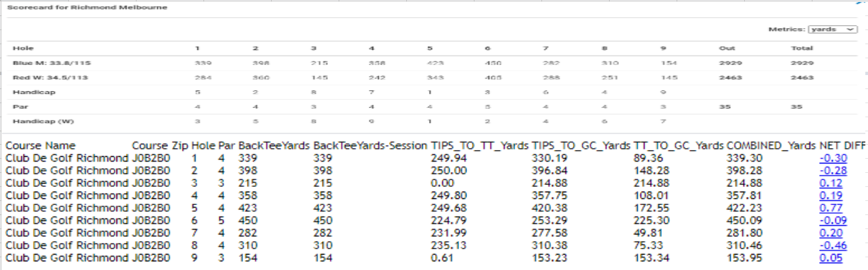
Task: Select the BackTeeYards-Session column header
Action: pos(369,145)
